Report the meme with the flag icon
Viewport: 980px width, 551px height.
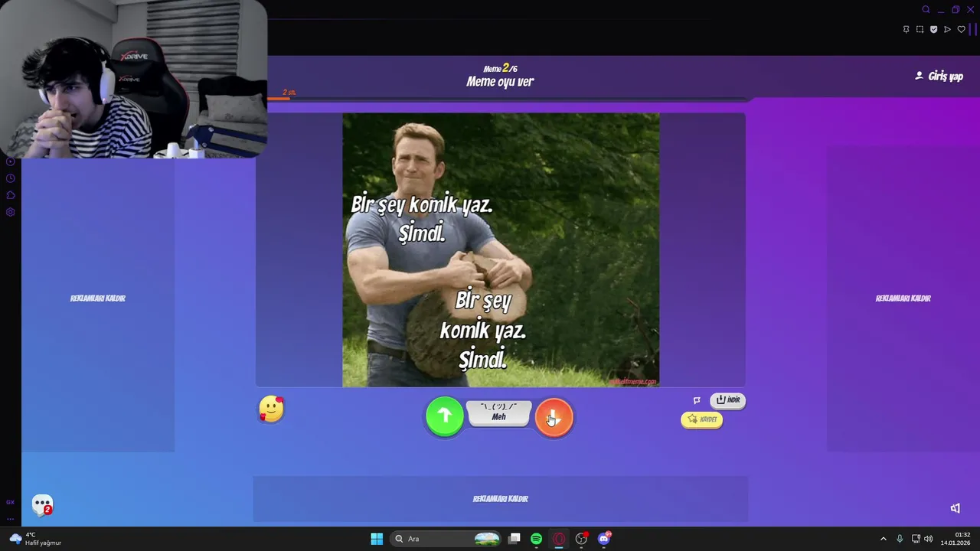[x=697, y=400]
